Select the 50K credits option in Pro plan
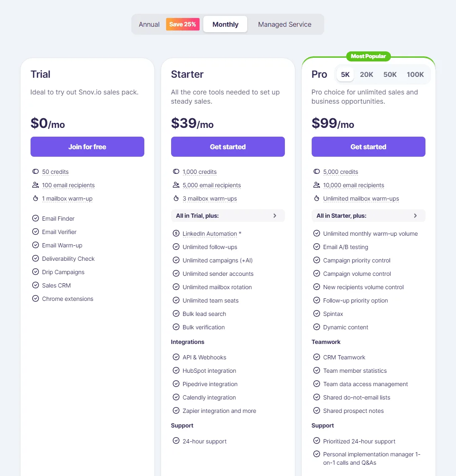The width and height of the screenshot is (456, 476). point(390,74)
